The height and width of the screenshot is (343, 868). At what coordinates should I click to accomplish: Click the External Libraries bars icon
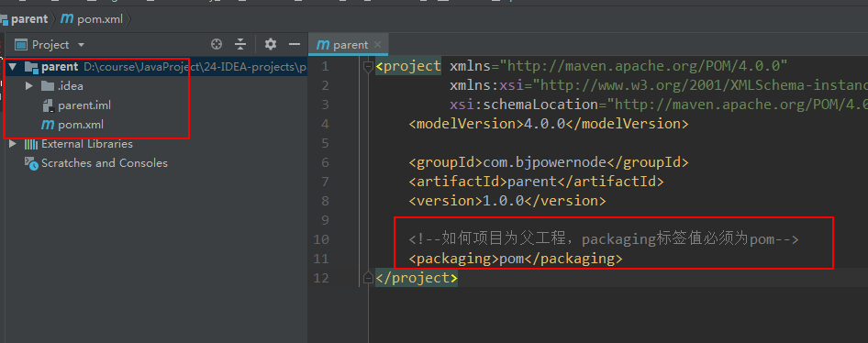coord(31,144)
